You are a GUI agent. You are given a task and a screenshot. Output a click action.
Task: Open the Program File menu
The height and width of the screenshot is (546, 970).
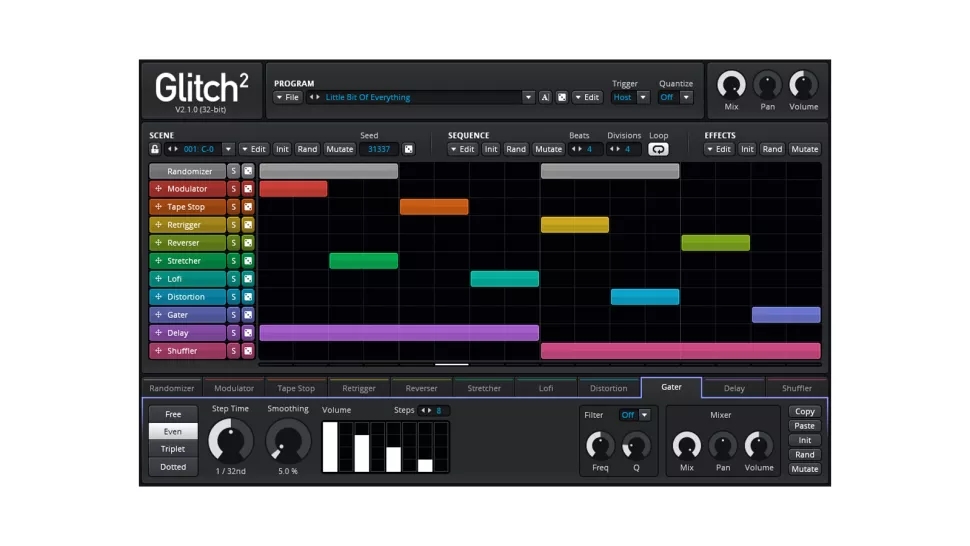[288, 97]
